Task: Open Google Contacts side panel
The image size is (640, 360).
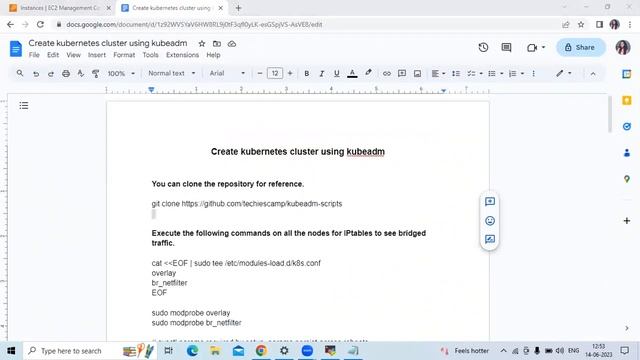Action: [x=627, y=153]
